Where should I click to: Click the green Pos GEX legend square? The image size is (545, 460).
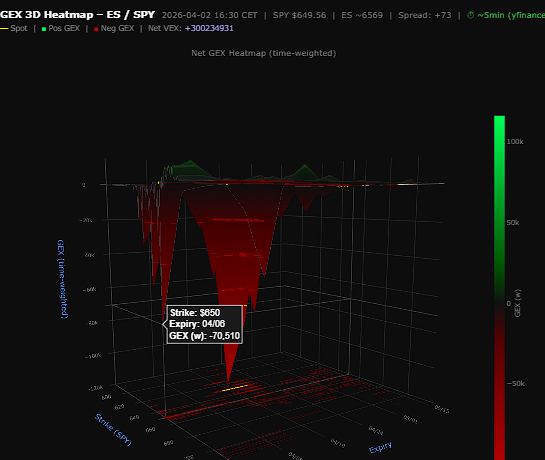(x=44, y=29)
